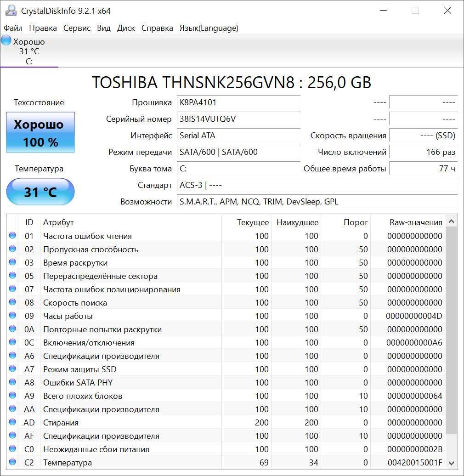464x476 pixels.
Task: Click status orb for attribute A6 row
Action: coord(12,355)
